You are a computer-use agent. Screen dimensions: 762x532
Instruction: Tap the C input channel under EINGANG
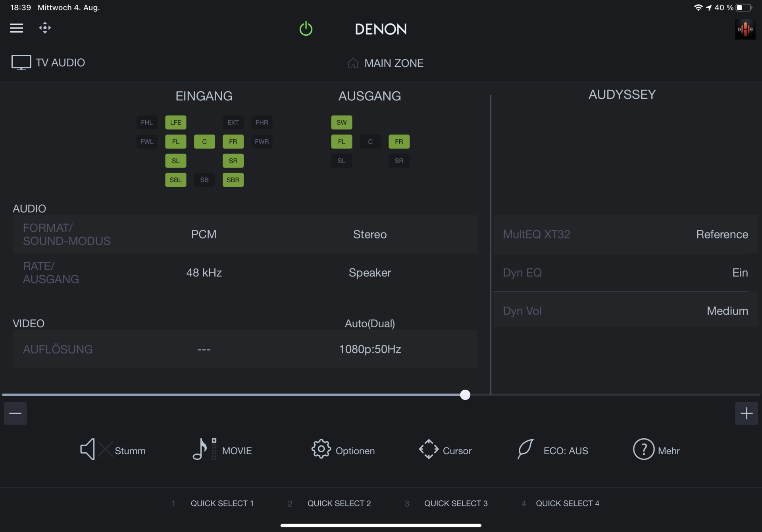click(204, 142)
